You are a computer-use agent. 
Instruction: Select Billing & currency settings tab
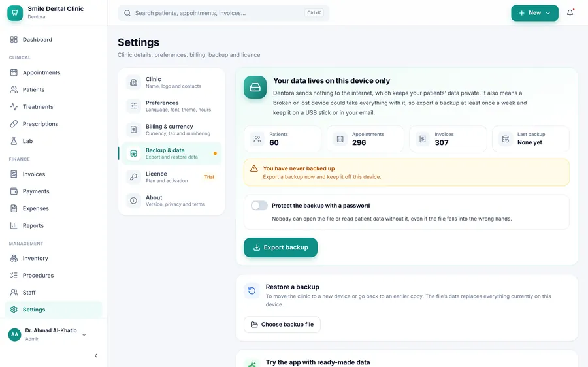[x=171, y=130]
